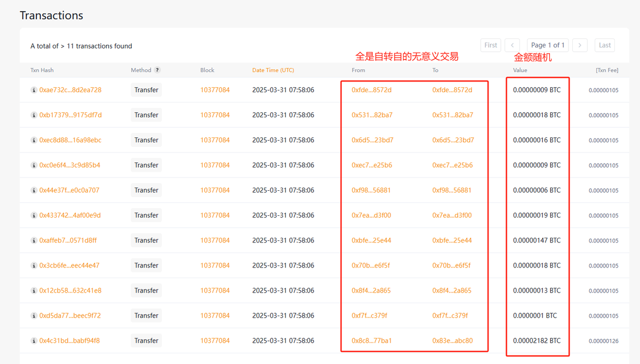Image resolution: width=640 pixels, height=364 pixels.
Task: Click info icon beside hash 0x44e37f...e0c0a707
Action: tap(34, 190)
